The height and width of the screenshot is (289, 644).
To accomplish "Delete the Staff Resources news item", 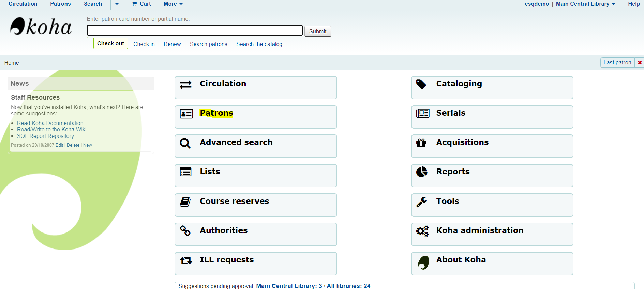I will [73, 145].
